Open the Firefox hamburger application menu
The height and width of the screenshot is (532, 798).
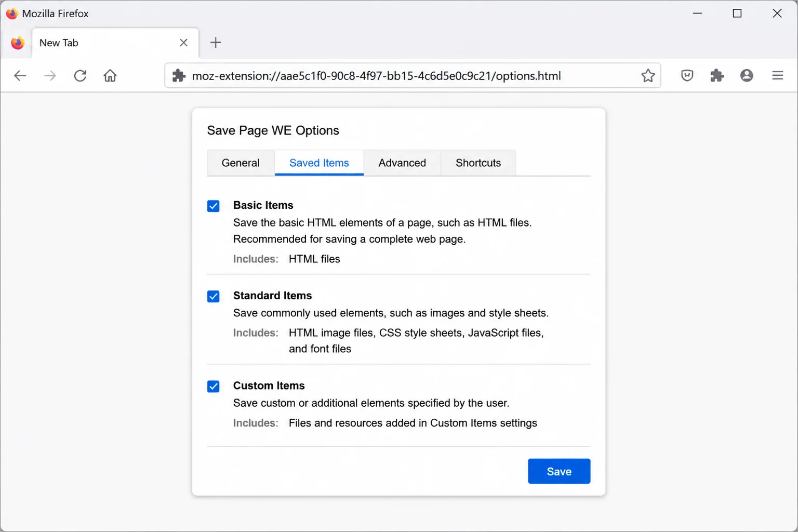click(777, 76)
